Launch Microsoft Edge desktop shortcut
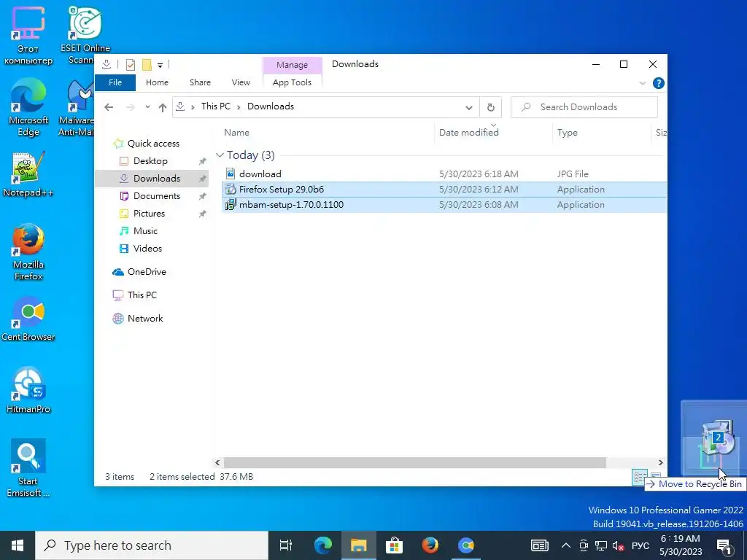Image resolution: width=747 pixels, height=560 pixels. click(28, 107)
